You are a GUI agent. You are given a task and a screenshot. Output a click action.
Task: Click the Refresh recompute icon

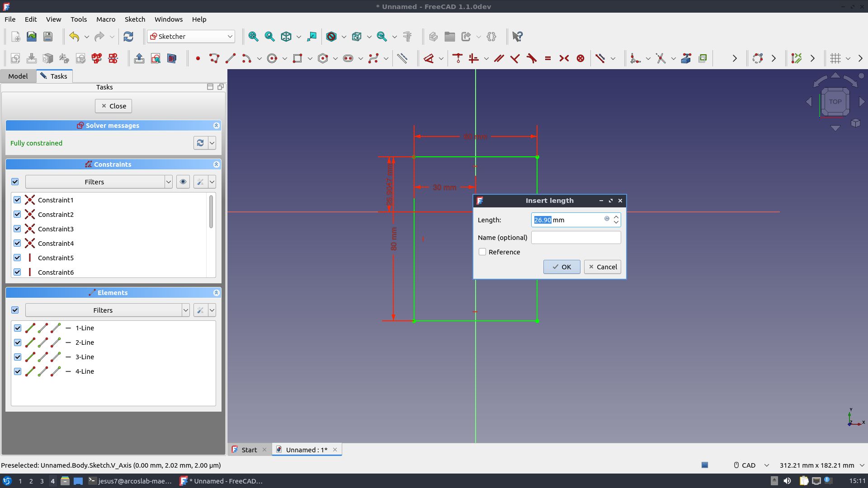point(128,37)
